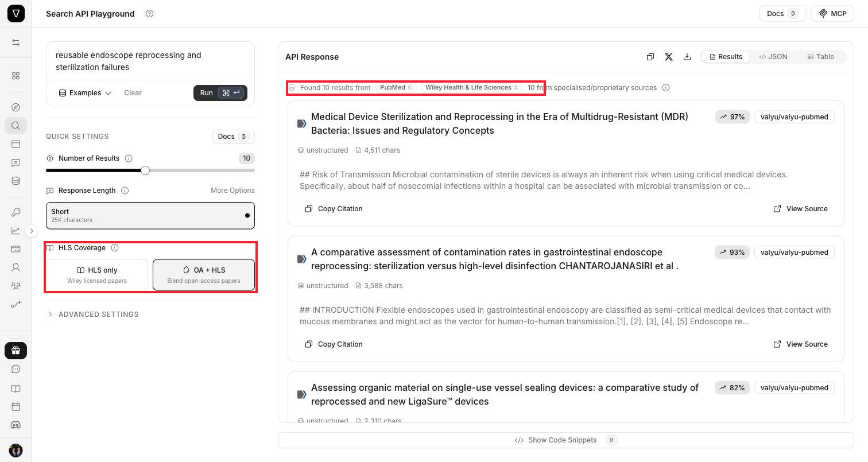The height and width of the screenshot is (462, 868).
Task: Select HLS only coverage option
Action: (97, 275)
